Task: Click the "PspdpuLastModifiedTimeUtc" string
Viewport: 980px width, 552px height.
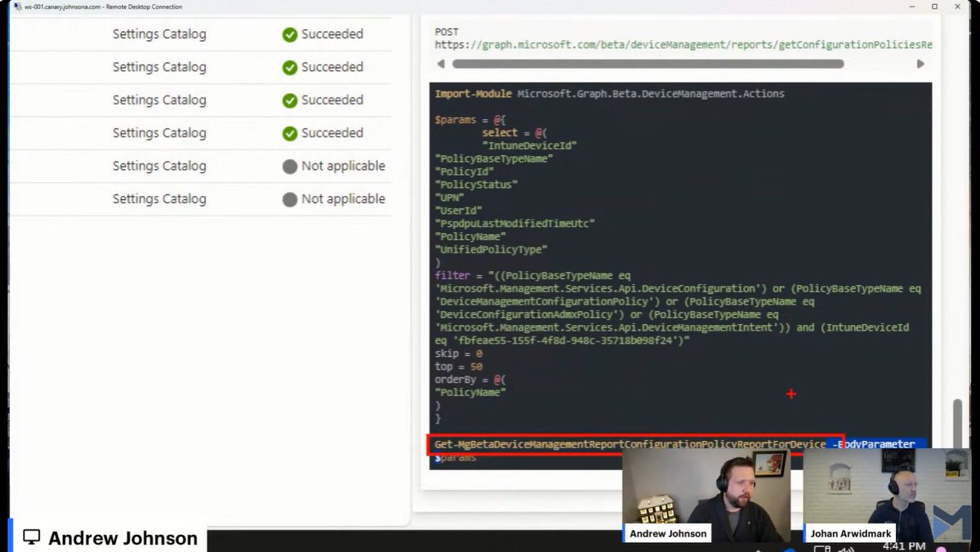Action: tap(514, 223)
